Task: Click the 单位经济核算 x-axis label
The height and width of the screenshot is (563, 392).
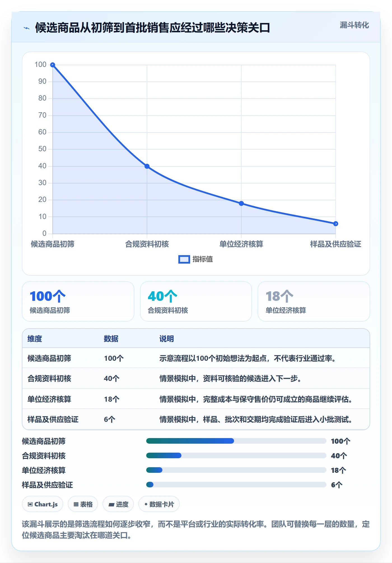Action: tap(241, 244)
